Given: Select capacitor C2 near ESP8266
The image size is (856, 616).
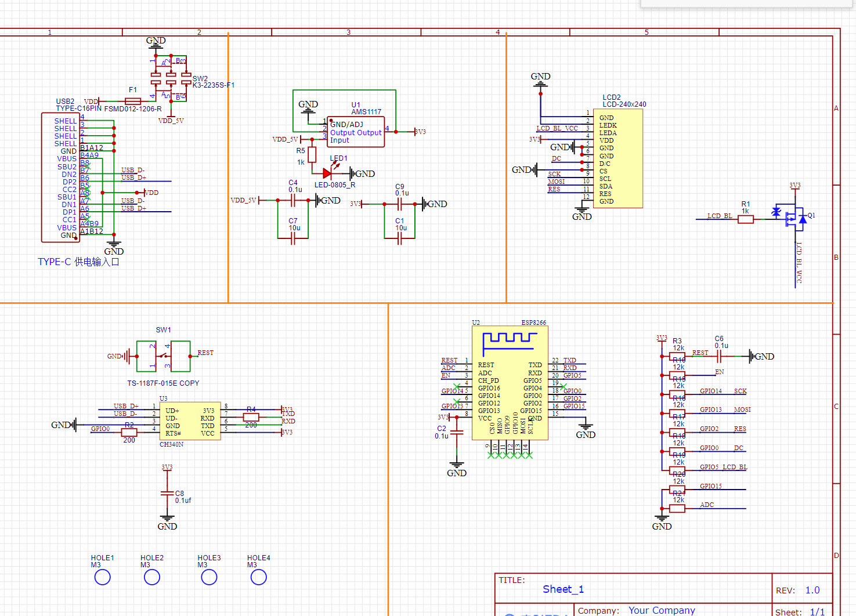Looking at the screenshot, I should point(457,433).
